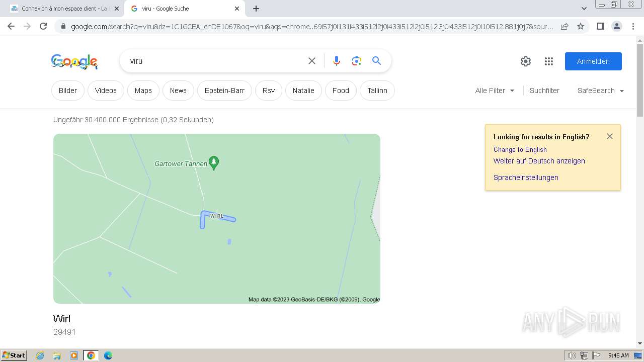Select the Epstein-Barr suggestion chip
The width and height of the screenshot is (644, 362).
224,90
